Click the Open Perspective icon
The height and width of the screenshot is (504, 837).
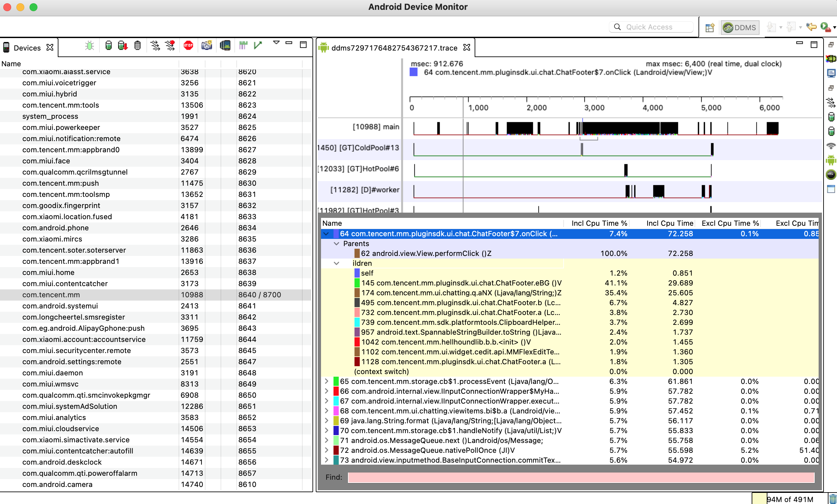[710, 28]
